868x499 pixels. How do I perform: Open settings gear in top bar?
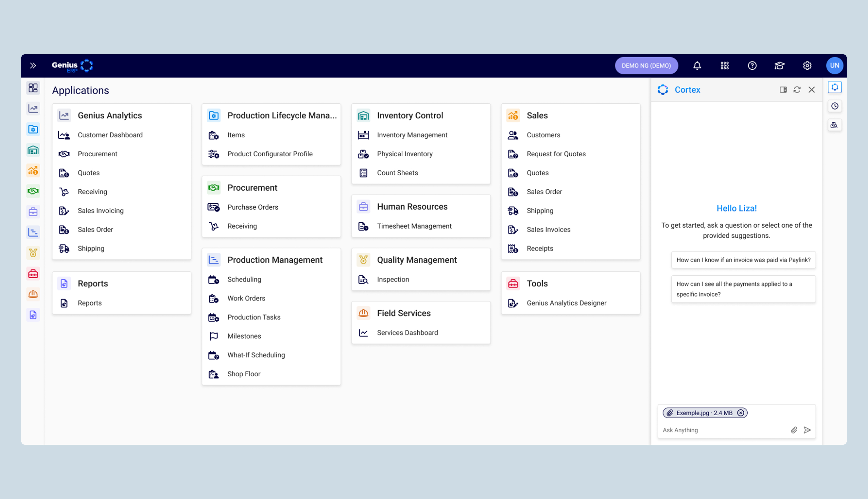(x=807, y=66)
